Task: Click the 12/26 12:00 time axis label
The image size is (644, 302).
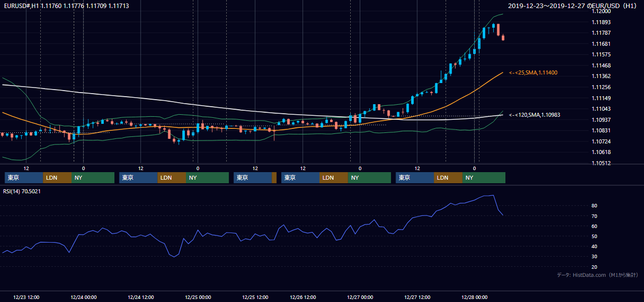Action: click(x=303, y=297)
